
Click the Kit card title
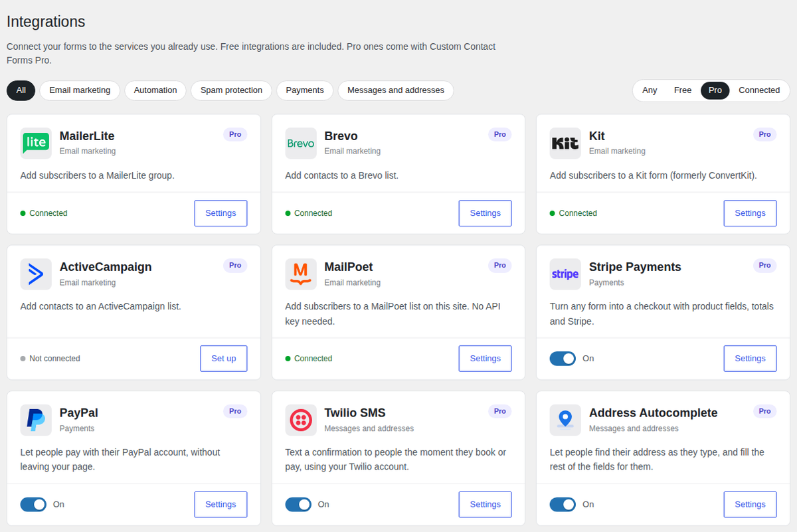coord(597,136)
